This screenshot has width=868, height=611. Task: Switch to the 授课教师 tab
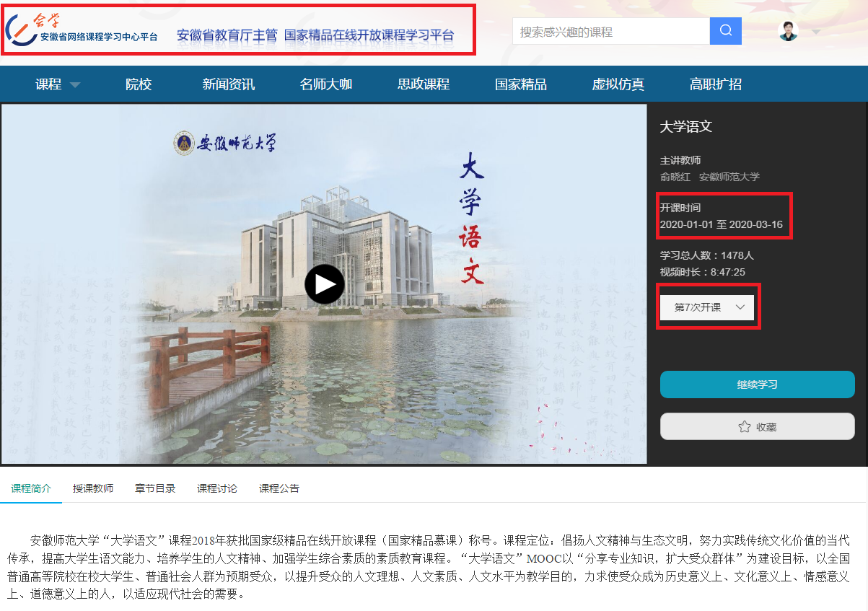[93, 488]
